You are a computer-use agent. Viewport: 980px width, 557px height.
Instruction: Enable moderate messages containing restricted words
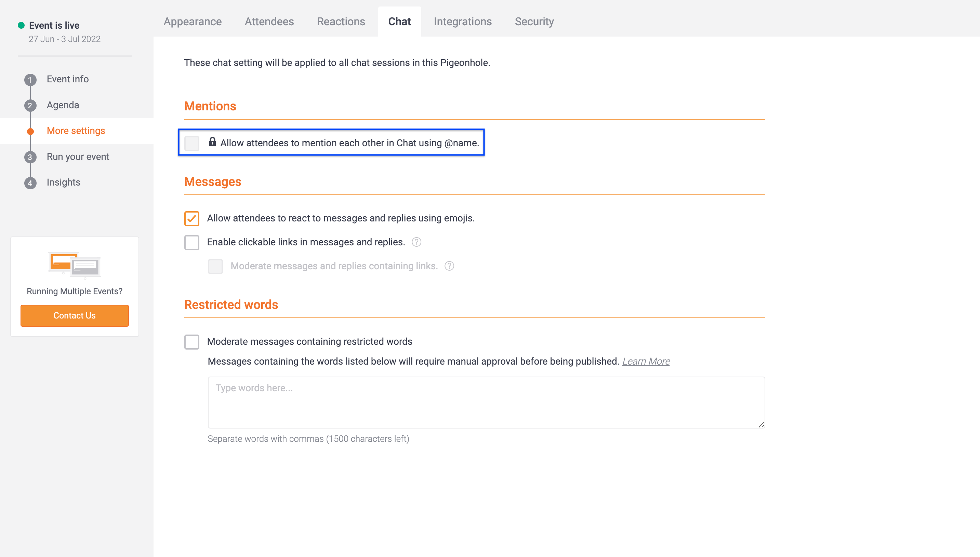point(192,342)
